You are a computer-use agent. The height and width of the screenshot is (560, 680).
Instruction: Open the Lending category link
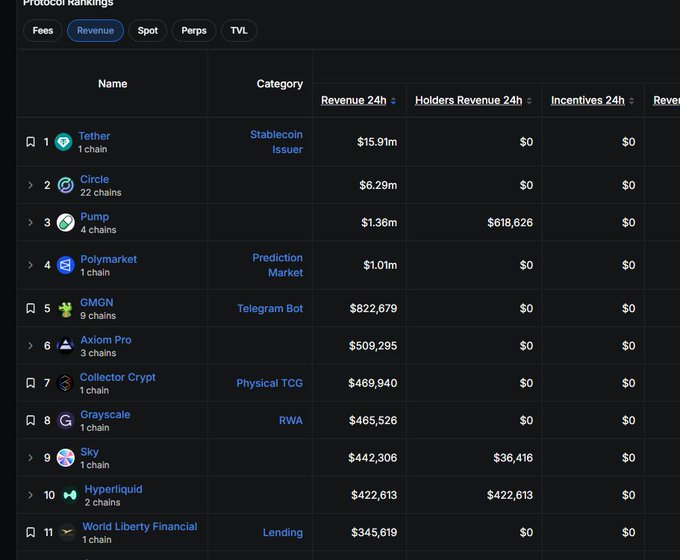click(x=283, y=532)
